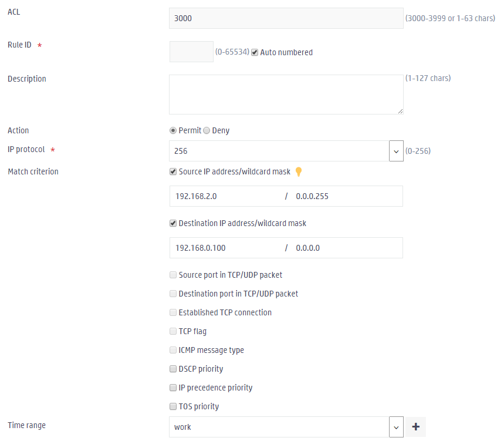
Task: Click the Rule ID input box
Action: pyautogui.click(x=191, y=52)
